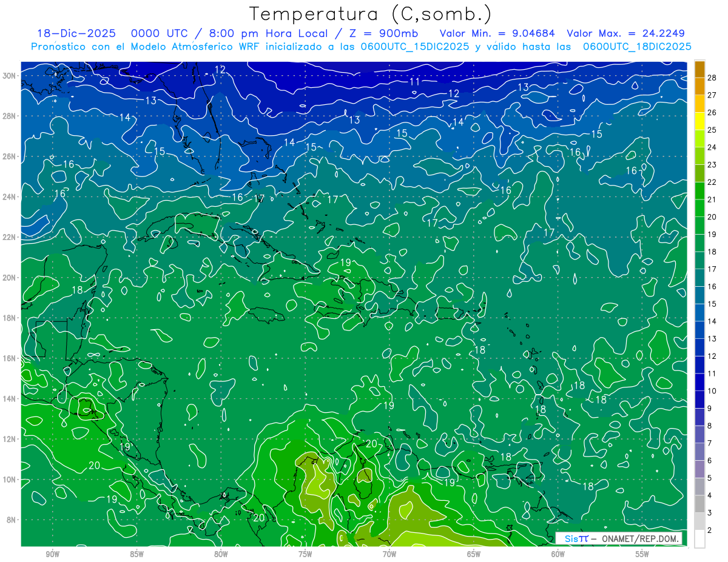Click the orange color band between 27 and 28
This screenshot has width=728, height=562.
700,86
